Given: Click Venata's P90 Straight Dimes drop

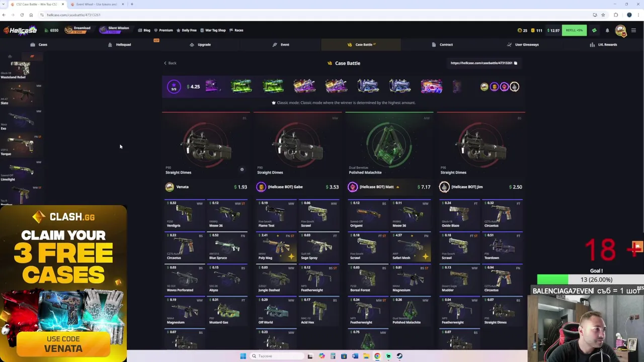Looking at the screenshot, I should (206, 145).
